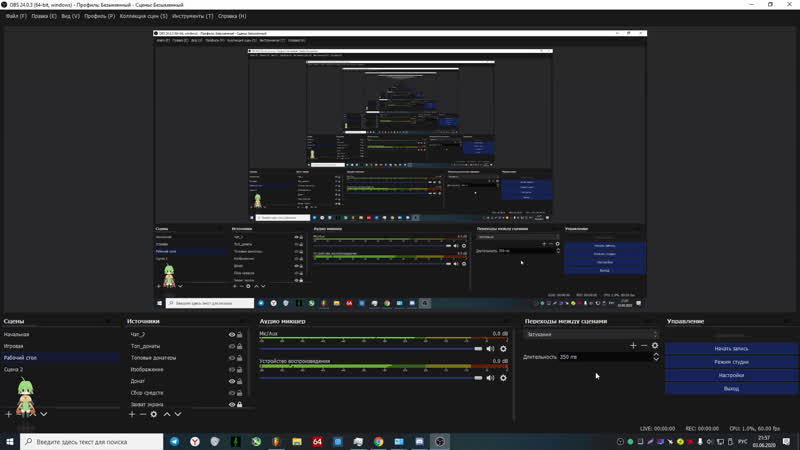800x450 pixels.
Task: Open Telegram from the taskbar
Action: (174, 441)
